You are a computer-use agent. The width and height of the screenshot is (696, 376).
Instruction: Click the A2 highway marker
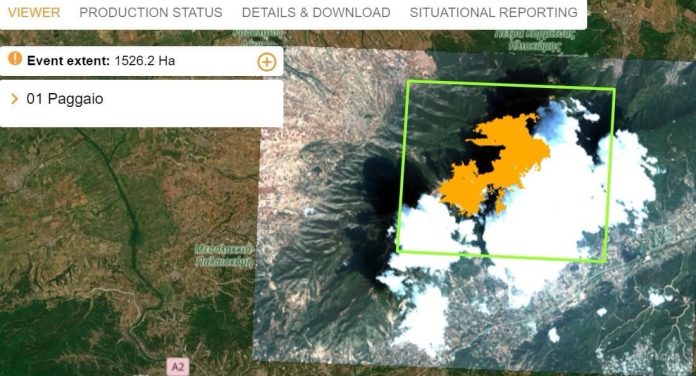click(x=178, y=367)
